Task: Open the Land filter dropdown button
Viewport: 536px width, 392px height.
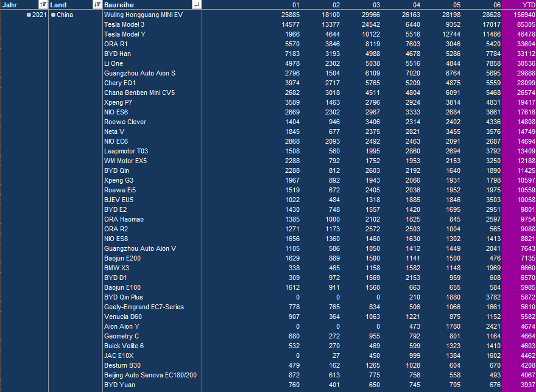Action: click(x=97, y=5)
